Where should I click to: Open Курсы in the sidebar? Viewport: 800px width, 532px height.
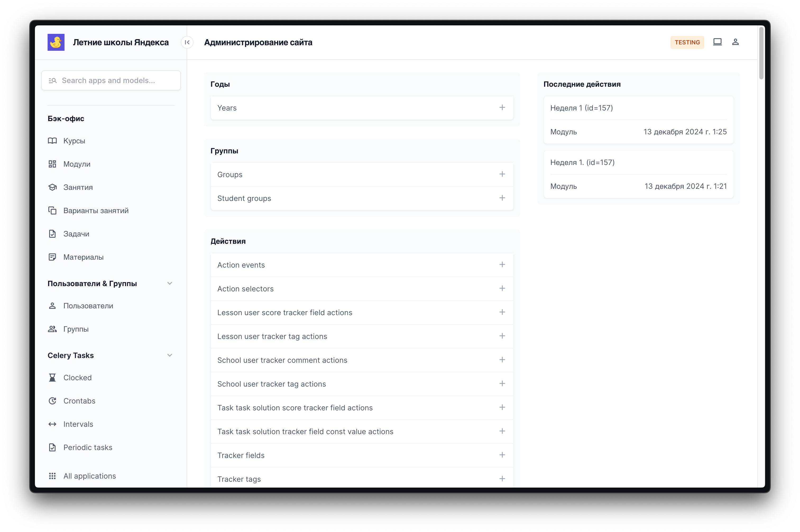74,141
